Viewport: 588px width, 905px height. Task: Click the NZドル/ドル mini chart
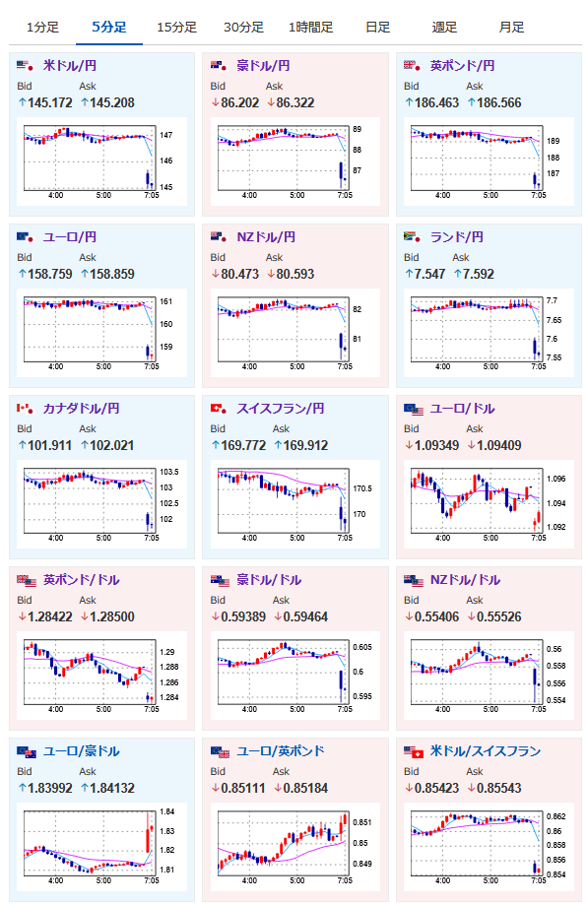489,676
